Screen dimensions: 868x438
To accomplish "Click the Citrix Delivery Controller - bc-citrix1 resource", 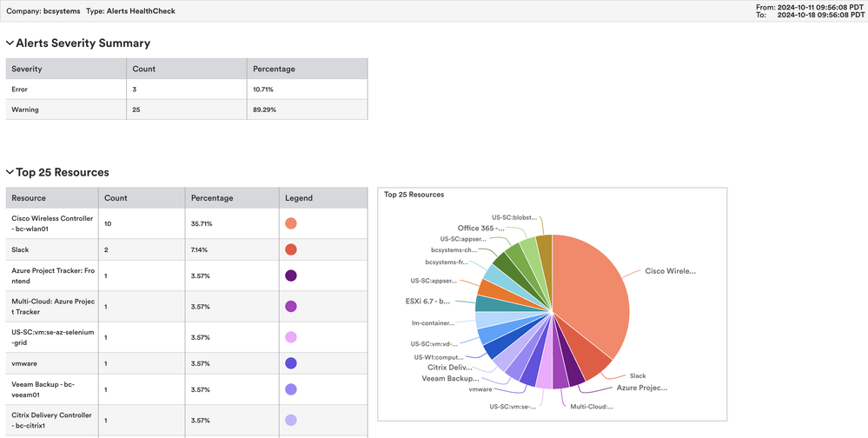I will [52, 421].
